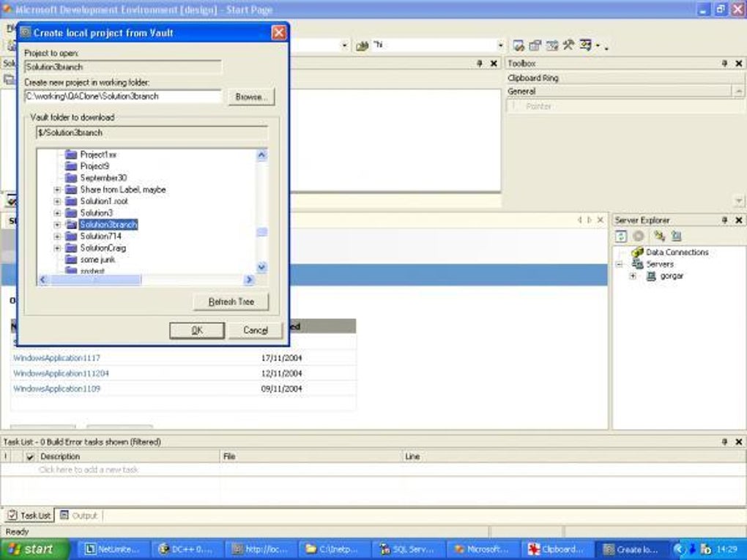Select the Data Connections node icon

pyautogui.click(x=638, y=252)
